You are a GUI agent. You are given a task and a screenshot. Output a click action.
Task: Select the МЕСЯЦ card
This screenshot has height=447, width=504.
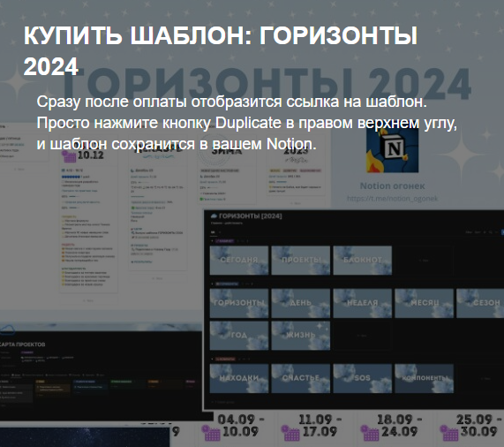click(424, 303)
